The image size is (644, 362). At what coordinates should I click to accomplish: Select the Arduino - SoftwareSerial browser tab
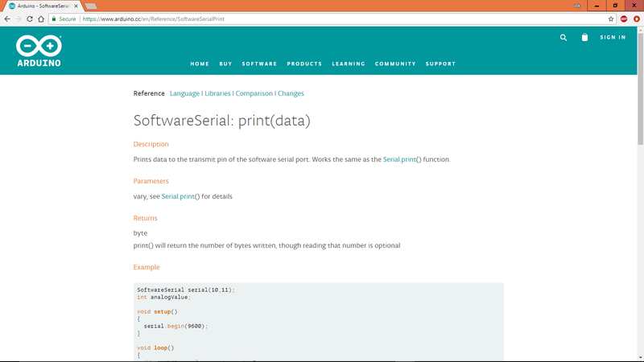click(x=43, y=6)
